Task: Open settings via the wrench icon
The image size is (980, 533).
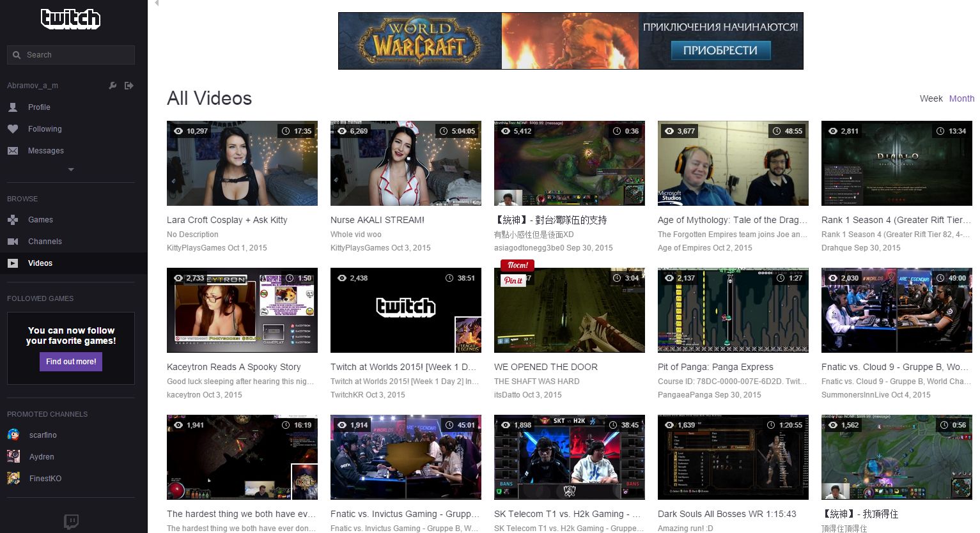Action: (113, 86)
